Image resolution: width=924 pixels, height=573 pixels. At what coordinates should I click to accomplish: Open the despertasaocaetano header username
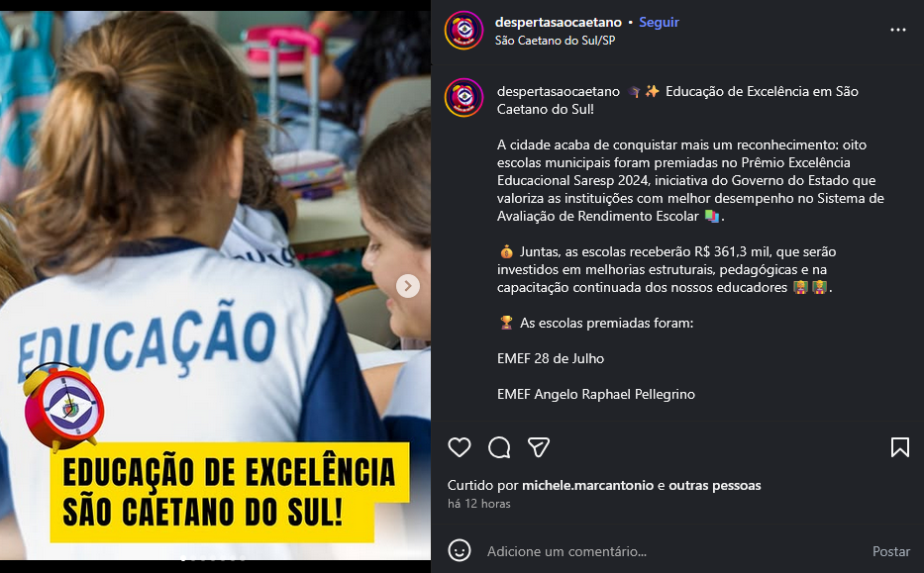[558, 23]
